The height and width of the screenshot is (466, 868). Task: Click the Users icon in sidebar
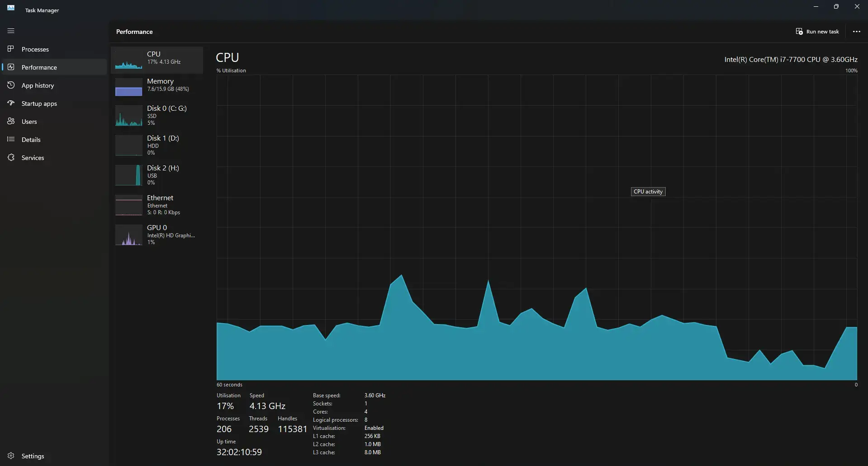coord(11,121)
